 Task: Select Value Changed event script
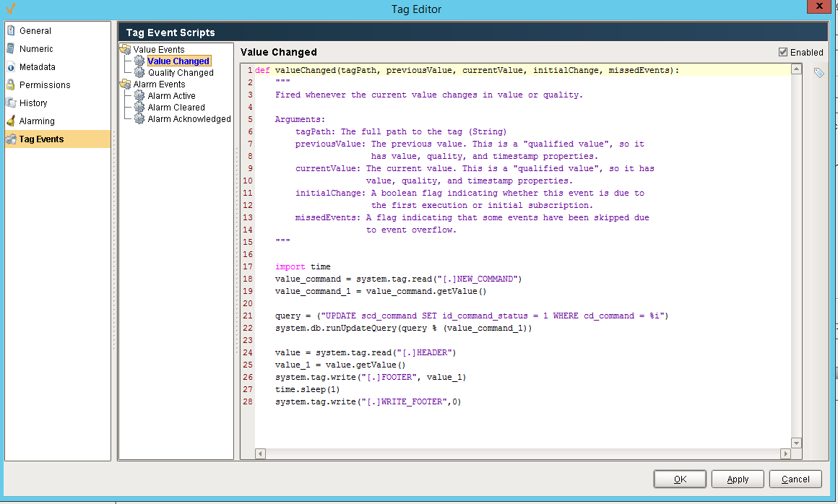[x=178, y=61]
